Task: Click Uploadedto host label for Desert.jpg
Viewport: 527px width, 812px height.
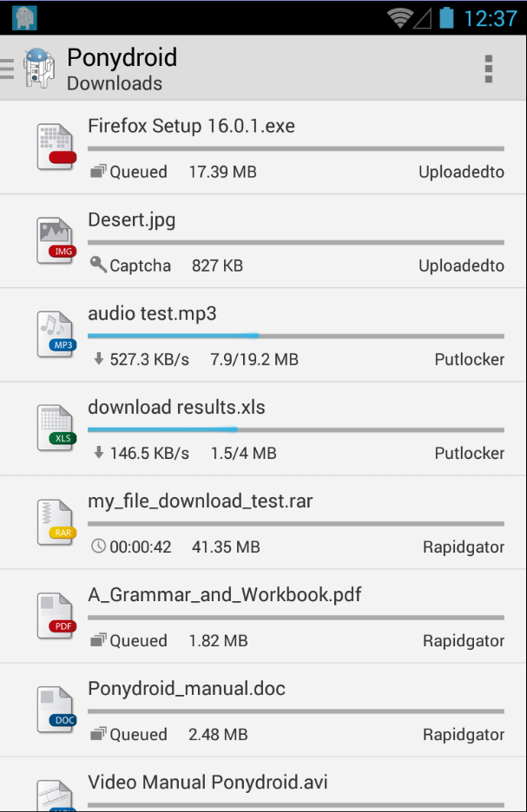Action: [461, 265]
